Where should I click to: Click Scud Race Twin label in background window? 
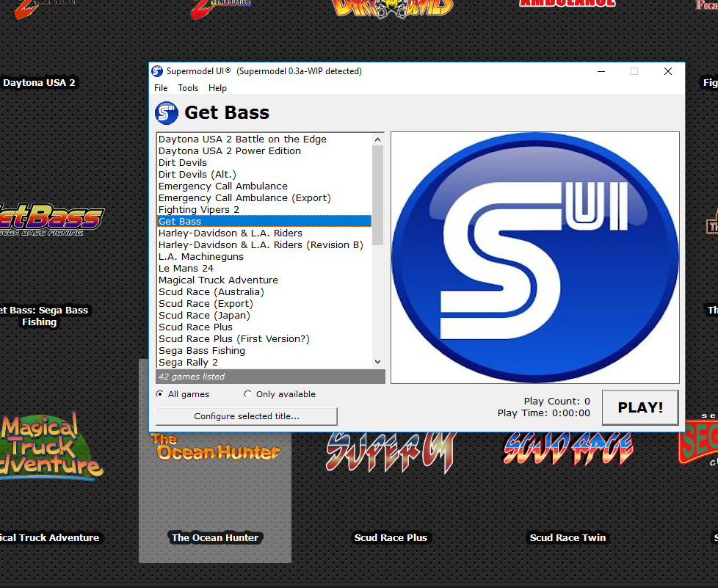567,537
